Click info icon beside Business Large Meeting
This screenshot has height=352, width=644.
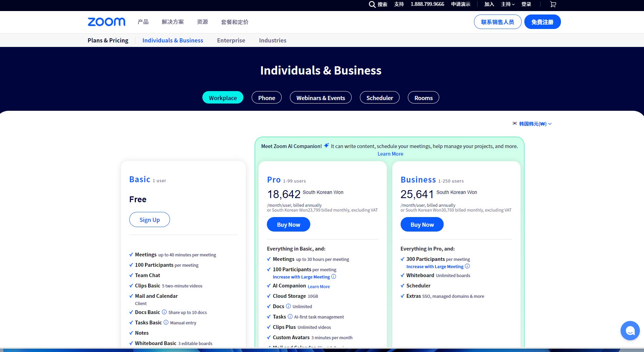(467, 266)
